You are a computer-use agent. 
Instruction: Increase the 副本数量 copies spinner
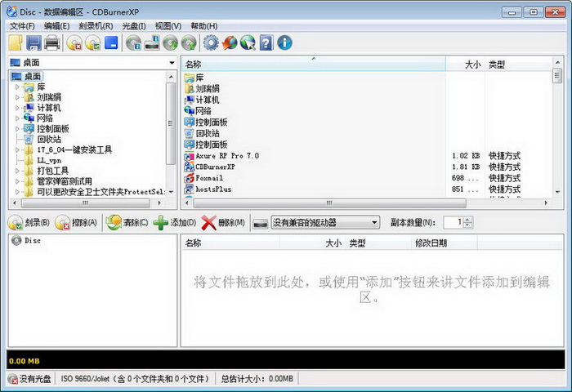[x=467, y=219]
